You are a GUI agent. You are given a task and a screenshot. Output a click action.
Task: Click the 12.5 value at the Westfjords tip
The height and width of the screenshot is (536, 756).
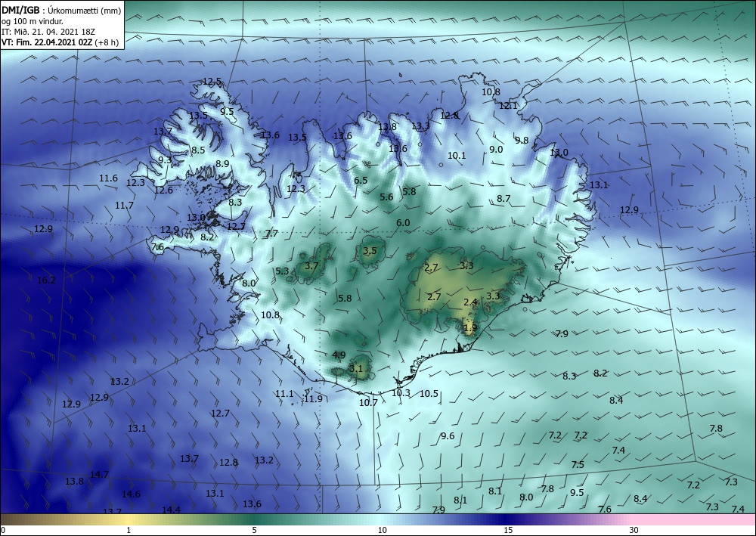click(x=212, y=82)
